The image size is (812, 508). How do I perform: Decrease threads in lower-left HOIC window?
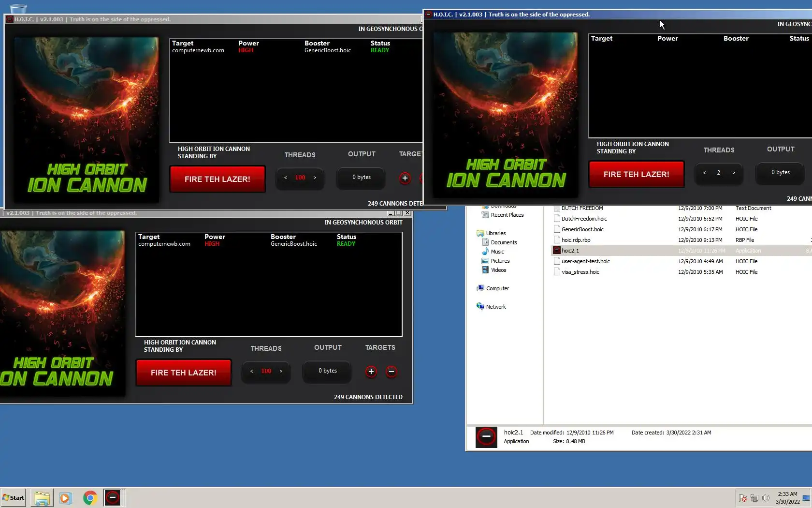pyautogui.click(x=252, y=371)
